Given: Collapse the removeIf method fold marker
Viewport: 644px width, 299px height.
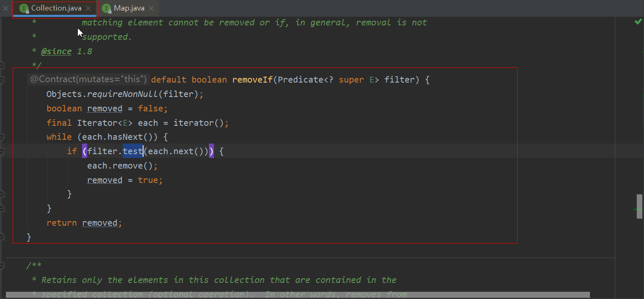Looking at the screenshot, I should tap(2, 80).
